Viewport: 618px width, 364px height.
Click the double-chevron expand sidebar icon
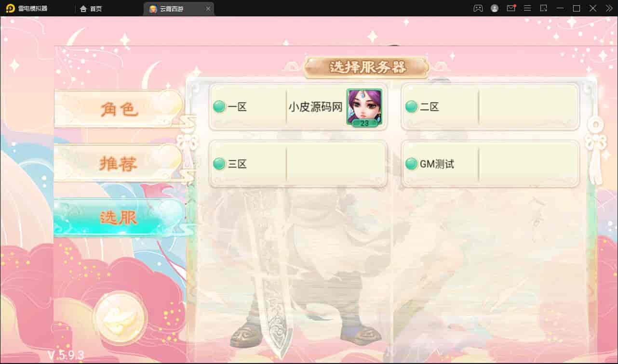(609, 8)
